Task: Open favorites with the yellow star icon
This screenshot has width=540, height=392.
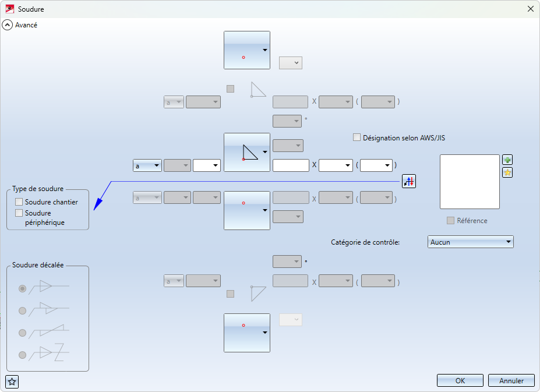Action: (x=507, y=172)
